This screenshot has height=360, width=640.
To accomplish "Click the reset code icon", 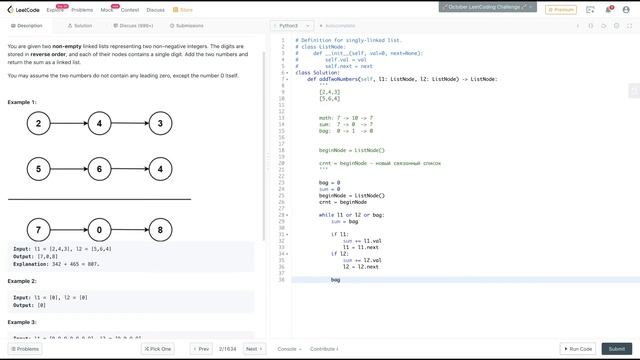I will coord(604,26).
